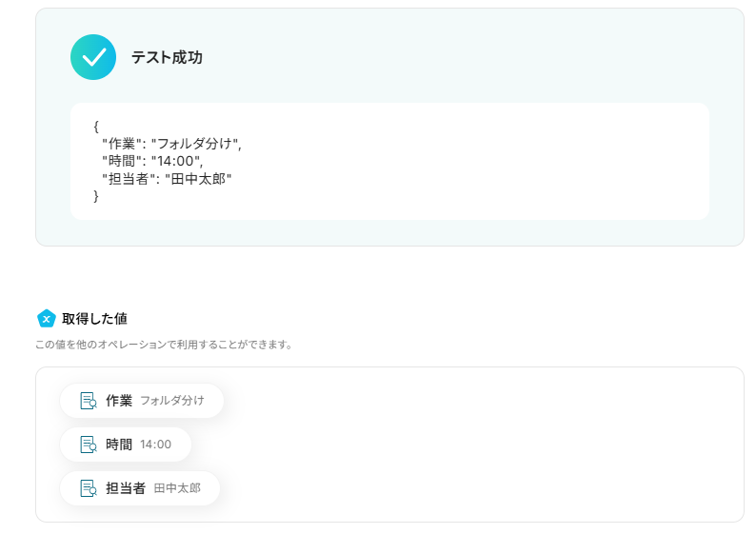Click the フォルダ分け value in chip
Image resolution: width=756 pixels, height=534 pixels.
(171, 401)
